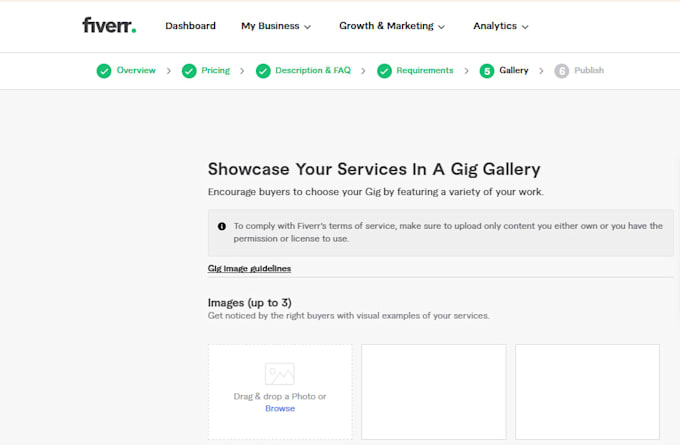Image resolution: width=680 pixels, height=445 pixels.
Task: Go to the Dashboard menu item
Action: [x=190, y=26]
